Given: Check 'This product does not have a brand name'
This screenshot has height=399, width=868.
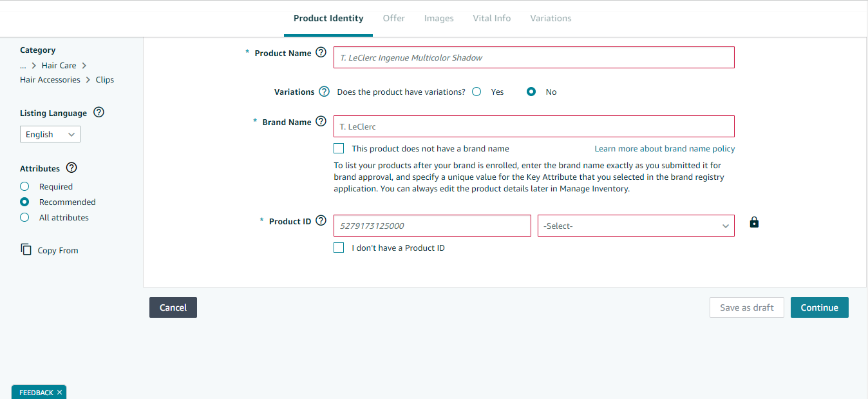Looking at the screenshot, I should coord(339,148).
